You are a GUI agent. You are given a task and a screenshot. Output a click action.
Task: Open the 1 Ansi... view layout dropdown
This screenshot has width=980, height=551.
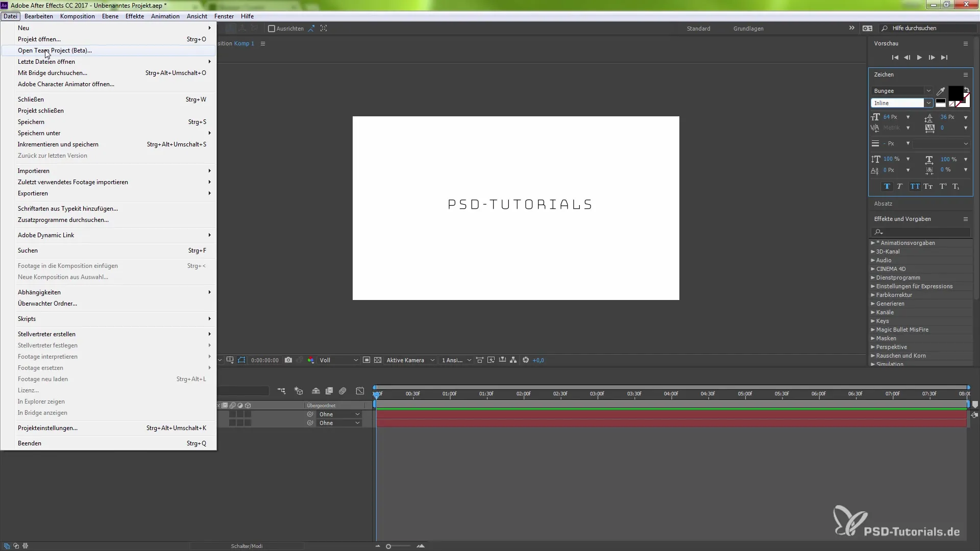[456, 360]
